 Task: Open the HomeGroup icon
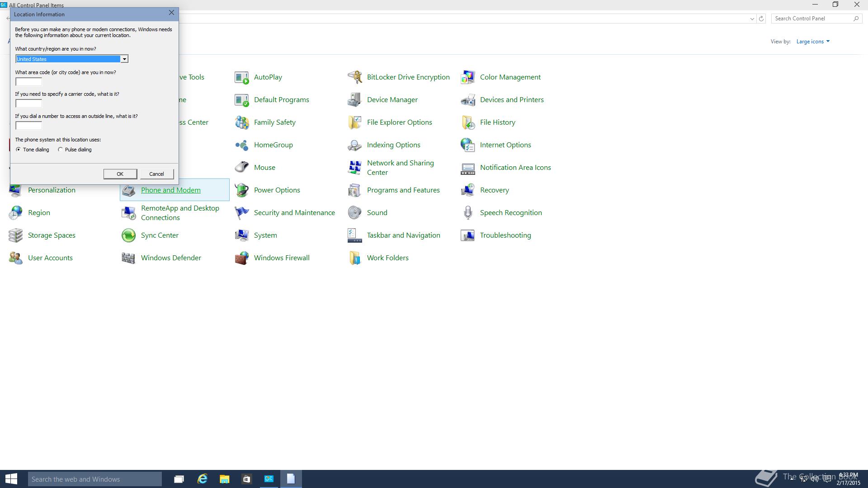click(x=242, y=145)
